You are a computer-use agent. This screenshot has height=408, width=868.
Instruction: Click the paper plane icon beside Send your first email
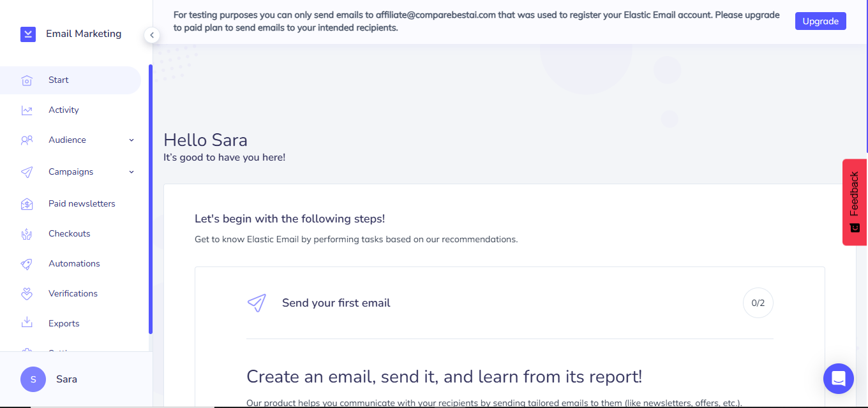tap(257, 303)
